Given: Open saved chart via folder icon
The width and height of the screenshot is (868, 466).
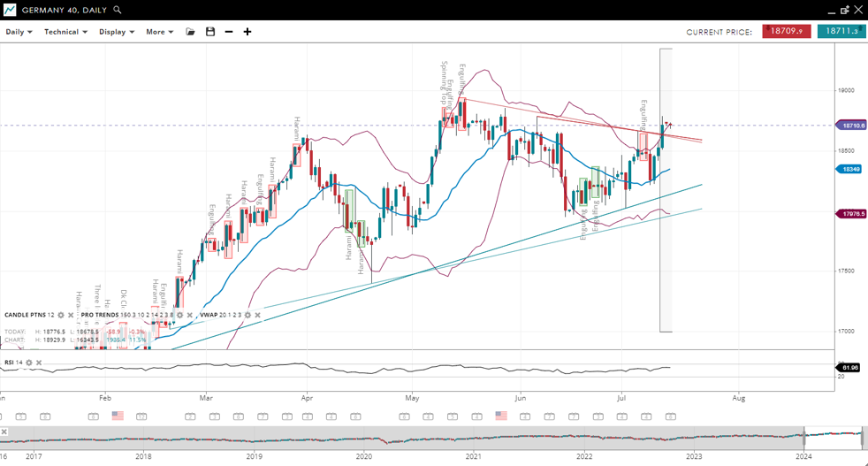Looking at the screenshot, I should tap(190, 32).
